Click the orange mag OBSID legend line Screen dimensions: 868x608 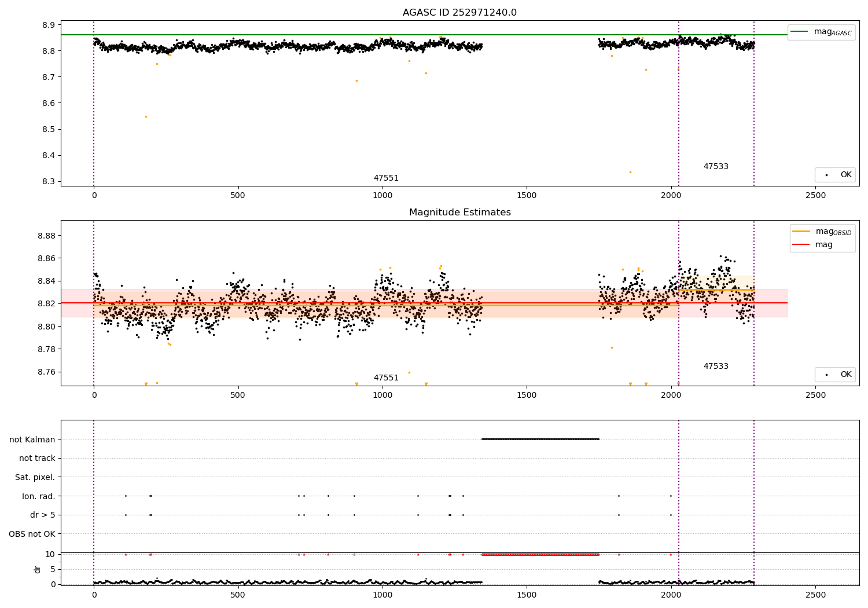coord(801,232)
